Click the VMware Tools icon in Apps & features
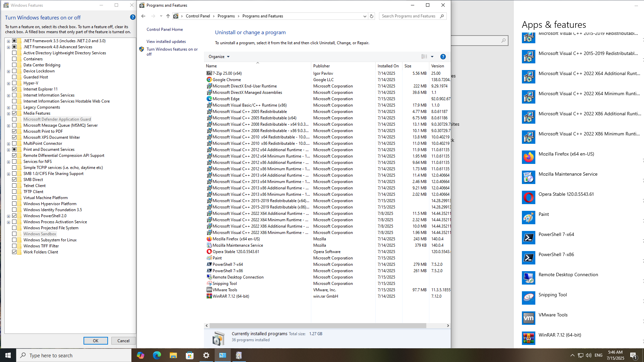 click(529, 318)
